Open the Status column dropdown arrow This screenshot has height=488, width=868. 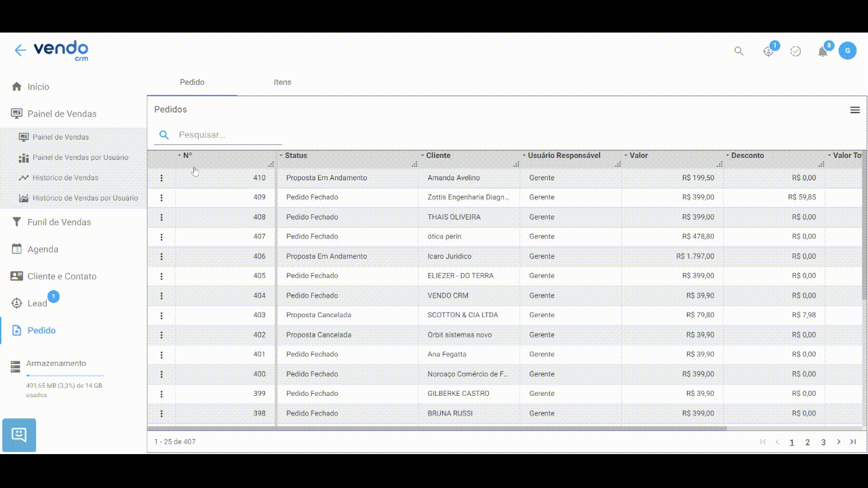281,155
